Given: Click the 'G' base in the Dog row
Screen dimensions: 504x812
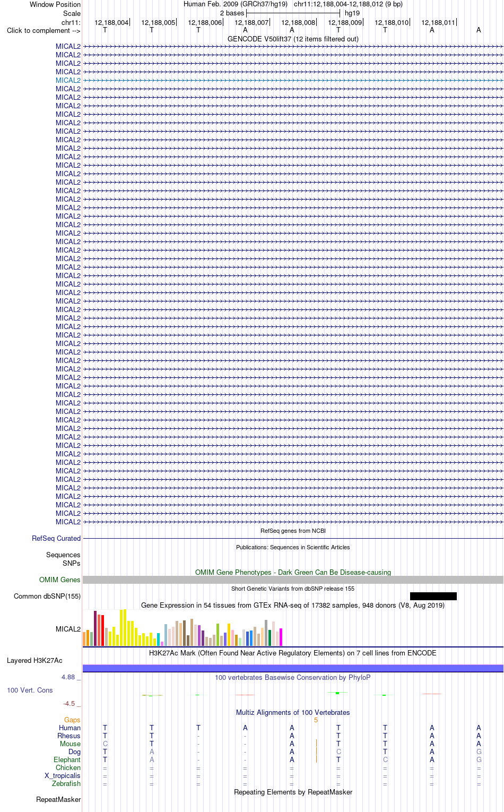Looking at the screenshot, I should pos(479,751).
